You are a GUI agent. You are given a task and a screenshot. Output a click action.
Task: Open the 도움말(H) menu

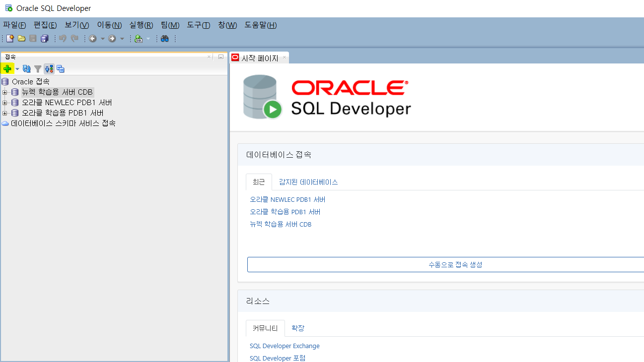click(x=261, y=25)
